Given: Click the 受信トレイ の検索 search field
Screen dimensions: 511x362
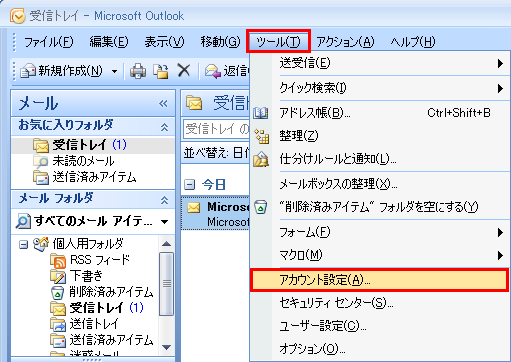Looking at the screenshot, I should (x=216, y=129).
